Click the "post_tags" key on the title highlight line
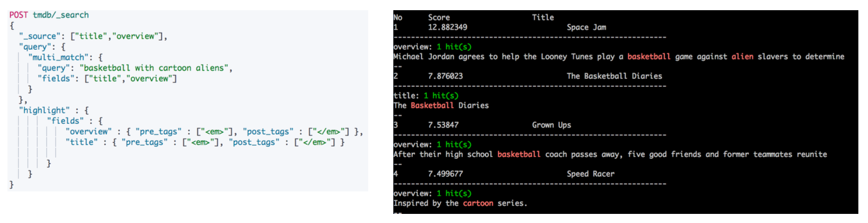Viewport: 868px width, 223px height. [256, 143]
